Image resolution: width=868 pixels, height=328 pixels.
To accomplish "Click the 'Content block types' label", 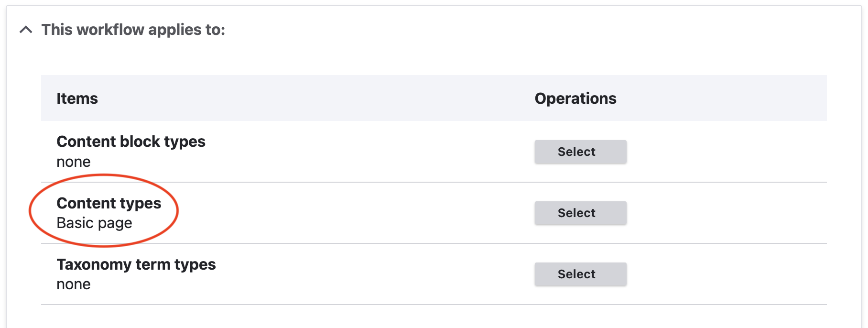I will 130,142.
